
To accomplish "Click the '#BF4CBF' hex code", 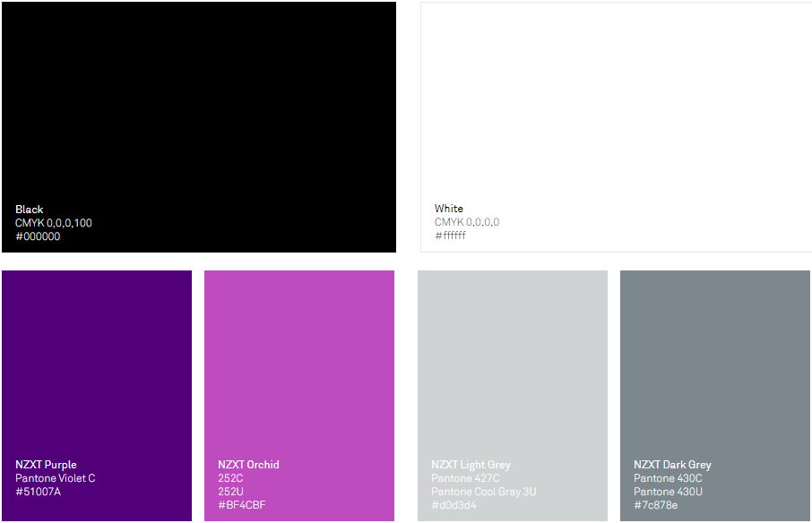I will click(x=242, y=505).
